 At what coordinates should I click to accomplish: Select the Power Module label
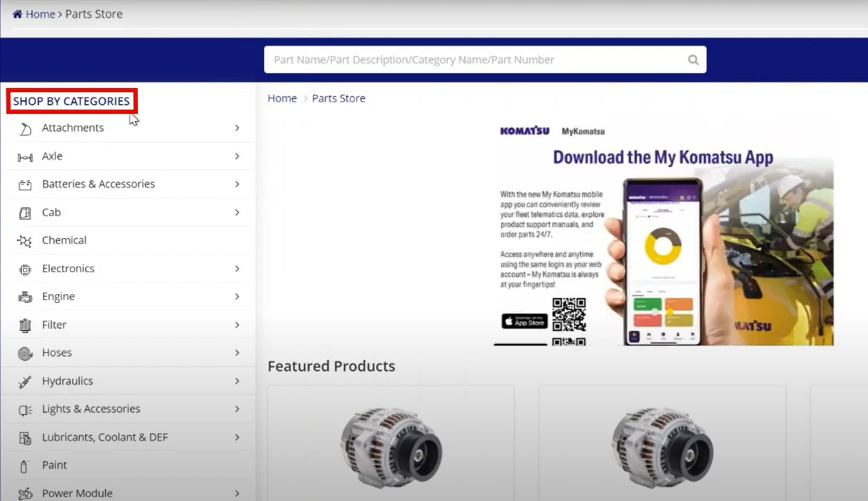point(77,493)
